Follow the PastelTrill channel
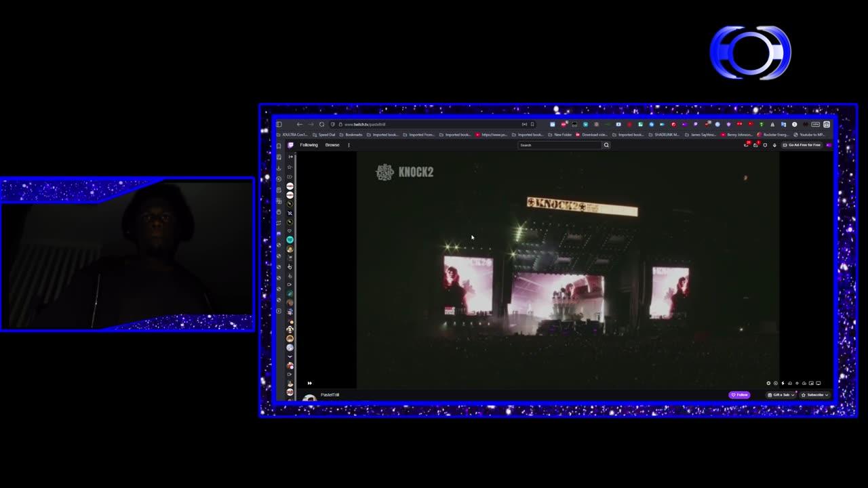Viewport: 868px width, 488px height. pos(739,394)
